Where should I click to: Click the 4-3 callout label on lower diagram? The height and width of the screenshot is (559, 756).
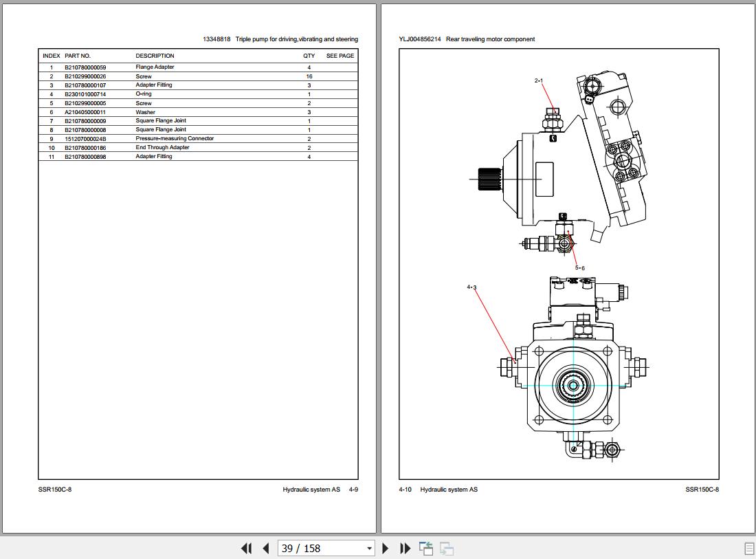(x=471, y=287)
